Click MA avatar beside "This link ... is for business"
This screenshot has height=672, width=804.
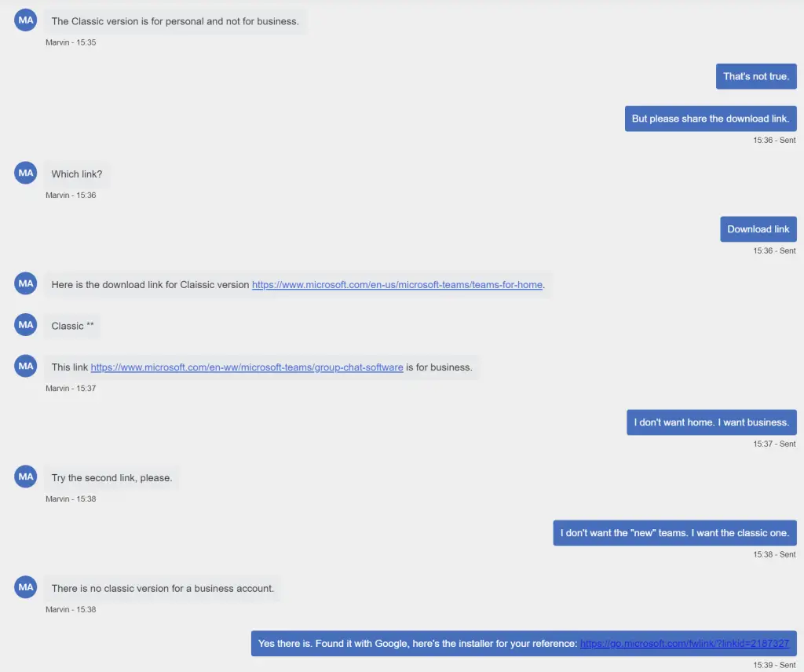pyautogui.click(x=26, y=366)
